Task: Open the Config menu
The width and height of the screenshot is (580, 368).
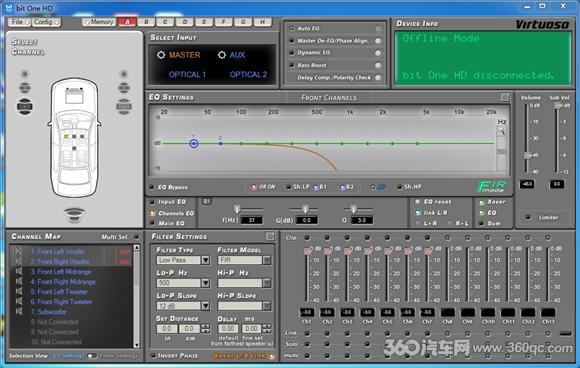Action: 46,22
